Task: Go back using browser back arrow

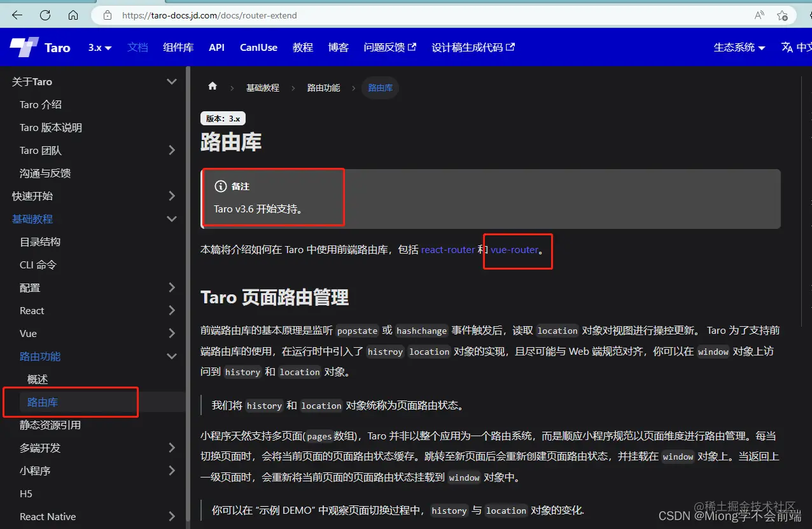Action: (17, 15)
